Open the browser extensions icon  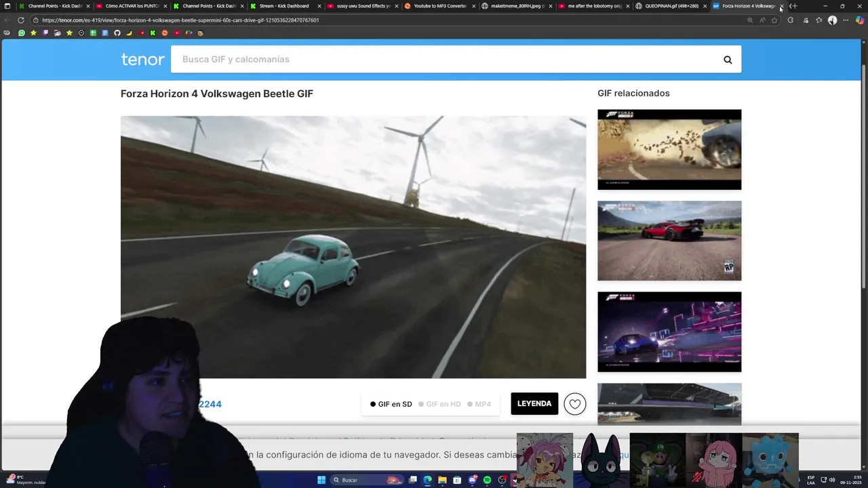[x=791, y=20]
